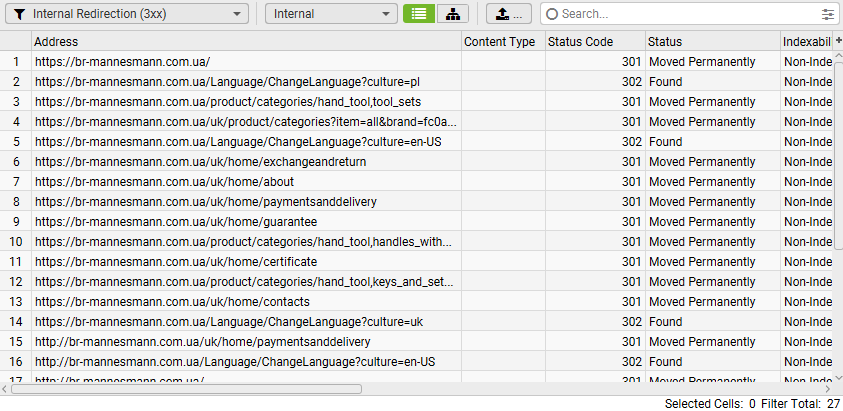Click vertical scrollbar up arrow
The width and height of the screenshot is (843, 411).
(x=838, y=56)
